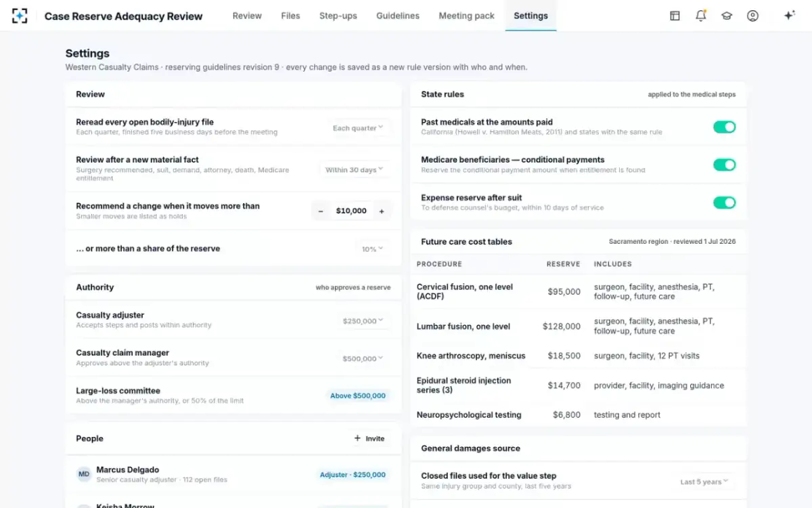
Task: Click the graduation cap help icon
Action: pyautogui.click(x=727, y=16)
